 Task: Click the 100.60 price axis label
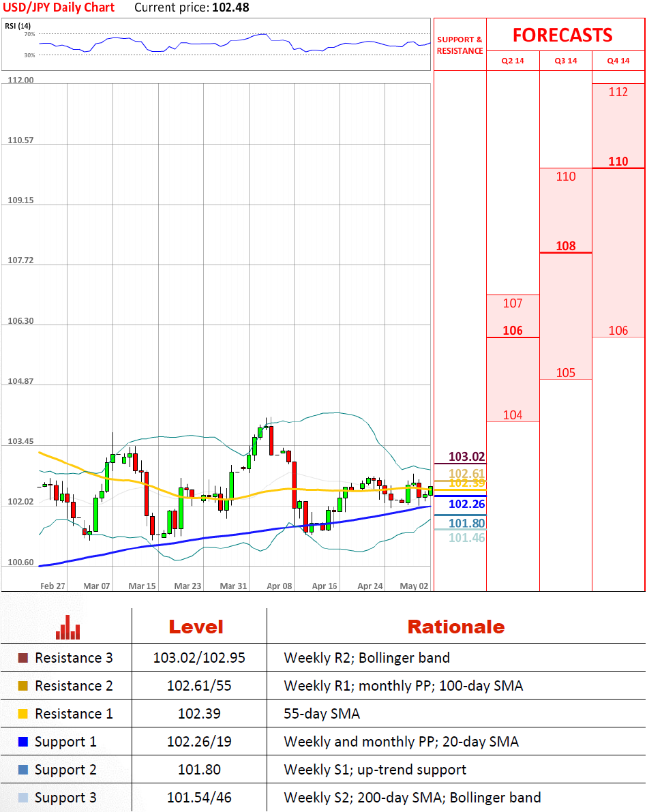click(20, 562)
